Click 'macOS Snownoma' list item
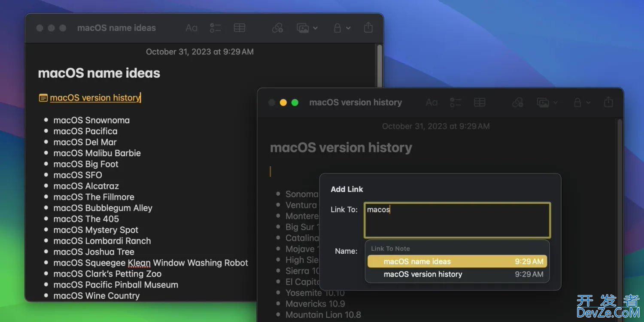 (91, 120)
